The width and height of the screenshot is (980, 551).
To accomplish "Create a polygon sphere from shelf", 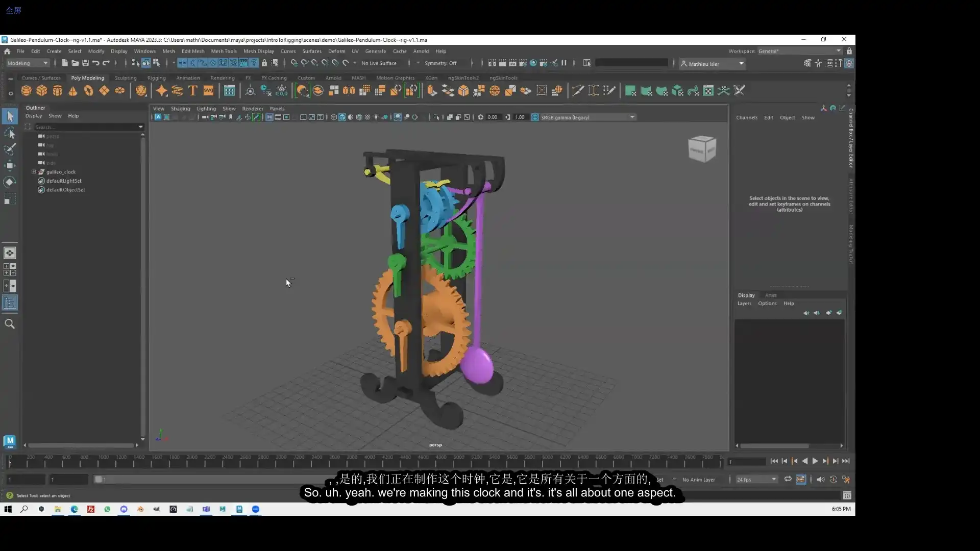I will pyautogui.click(x=26, y=91).
